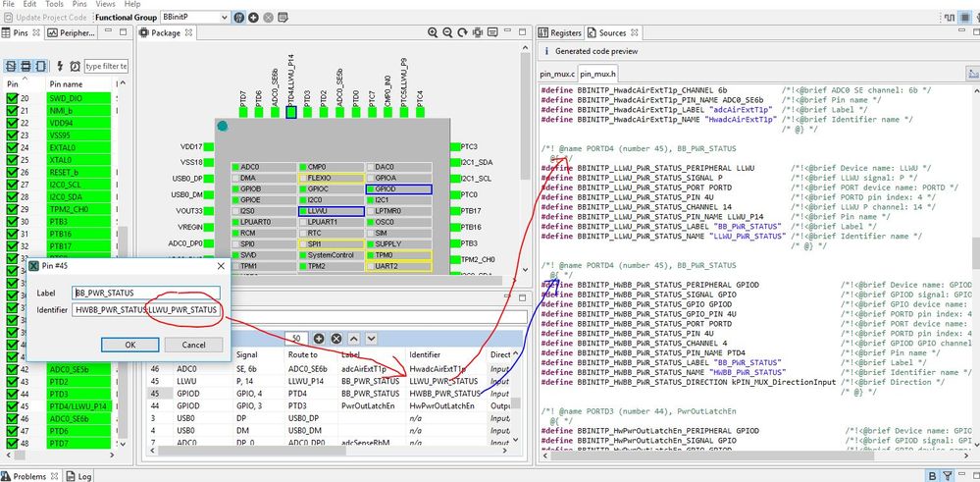The height and width of the screenshot is (482, 980).
Task: Minimize the Package panel
Action: pyautogui.click(x=509, y=31)
